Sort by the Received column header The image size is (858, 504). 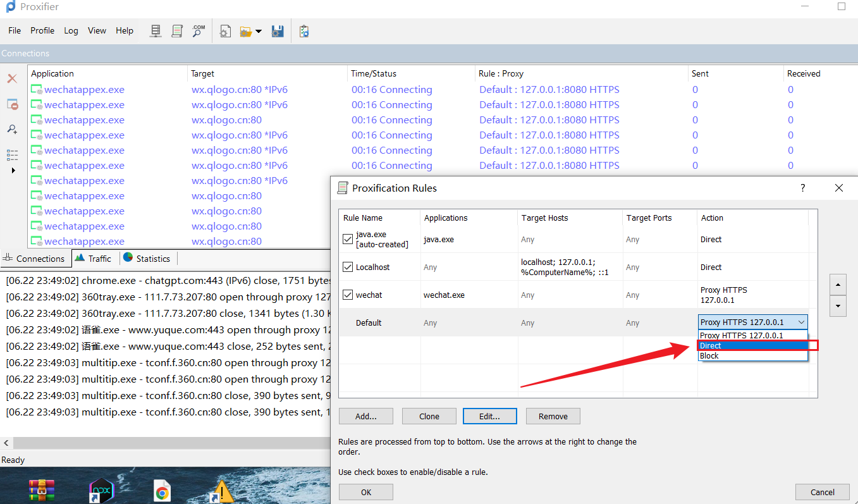point(821,73)
